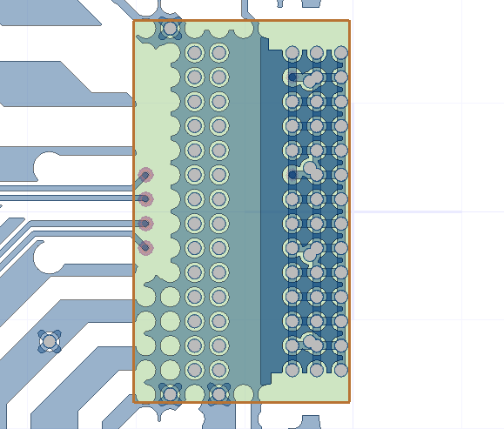
Task: Select the thermal-relief via on the outline's top edge
Action: pyautogui.click(x=170, y=28)
